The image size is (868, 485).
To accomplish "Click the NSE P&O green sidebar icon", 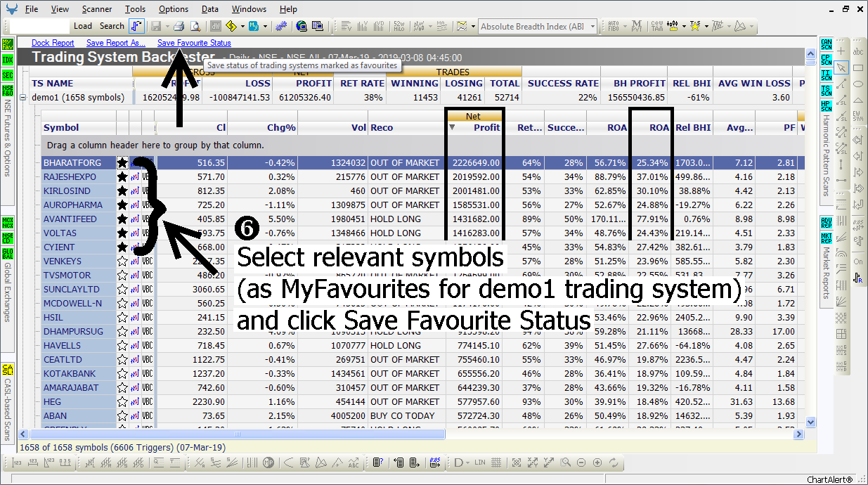I will pyautogui.click(x=7, y=90).
